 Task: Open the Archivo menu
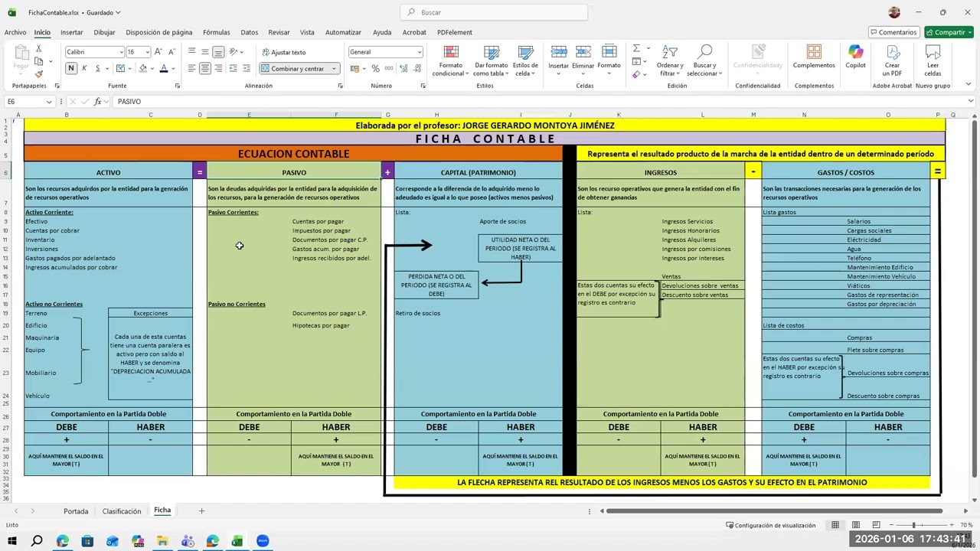point(15,32)
